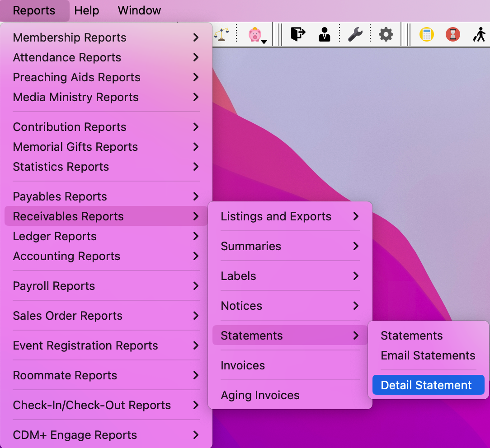Viewport: 490px width, 448px height.
Task: Click the walking person with luggage icon
Action: (479, 34)
